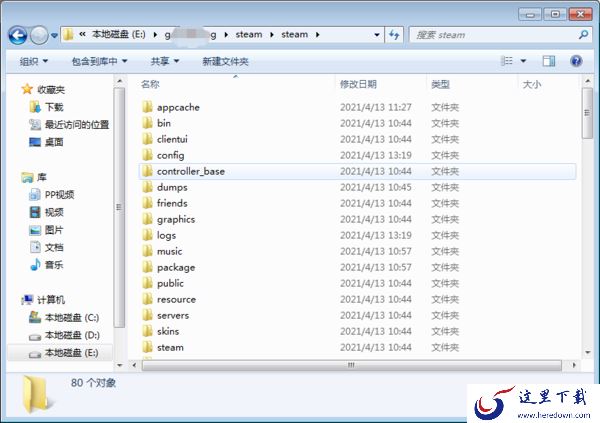Refresh the current folder view
The width and height of the screenshot is (600, 423).
(x=394, y=35)
